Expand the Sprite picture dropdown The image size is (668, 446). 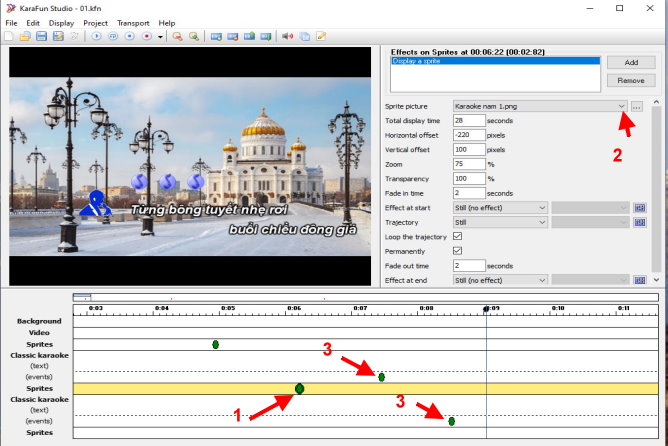621,106
